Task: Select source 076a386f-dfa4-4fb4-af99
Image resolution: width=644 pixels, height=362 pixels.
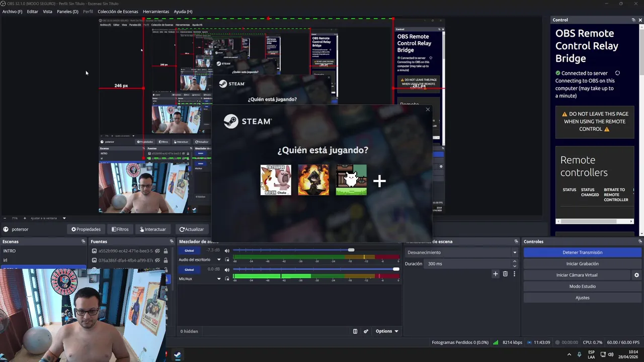Action: click(125, 260)
